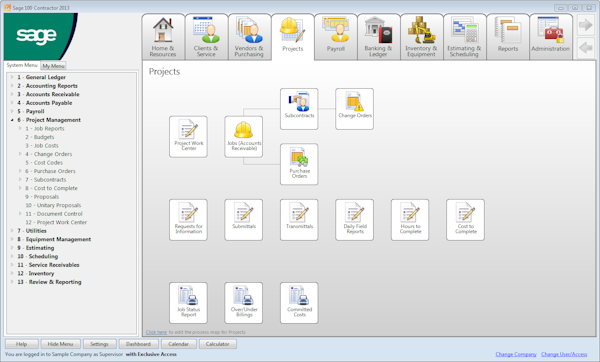Select 12 - Inventory tree item
The width and height of the screenshot is (600, 362).
pyautogui.click(x=36, y=273)
